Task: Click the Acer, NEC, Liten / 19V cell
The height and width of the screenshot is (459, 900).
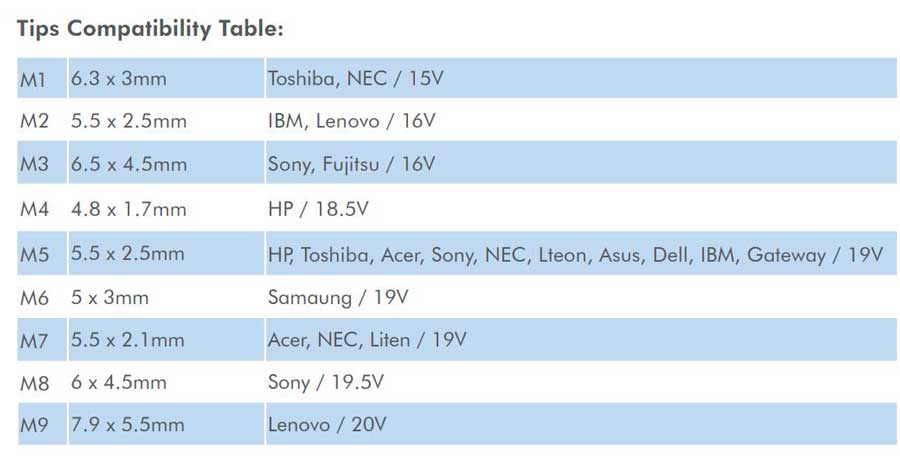Action: 581,340
